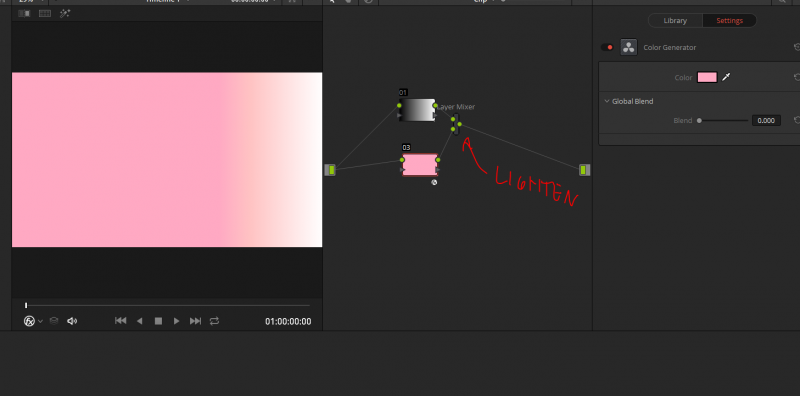This screenshot has height=396, width=800.
Task: Skip to the last frame
Action: click(195, 321)
